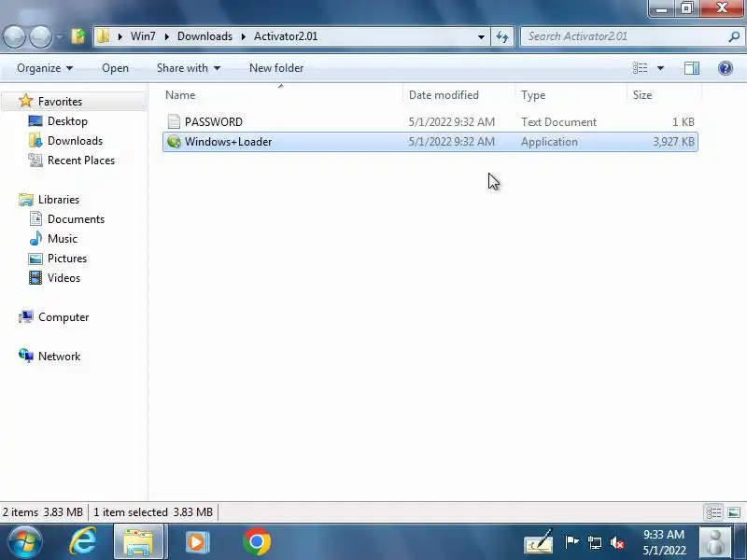747x560 pixels.
Task: Open the Pictures library
Action: pos(66,259)
